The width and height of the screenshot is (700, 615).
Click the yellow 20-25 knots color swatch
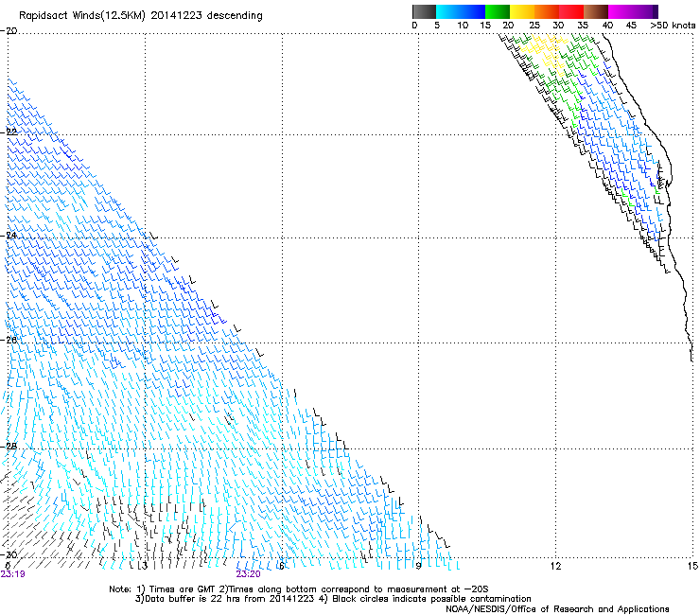coord(522,11)
